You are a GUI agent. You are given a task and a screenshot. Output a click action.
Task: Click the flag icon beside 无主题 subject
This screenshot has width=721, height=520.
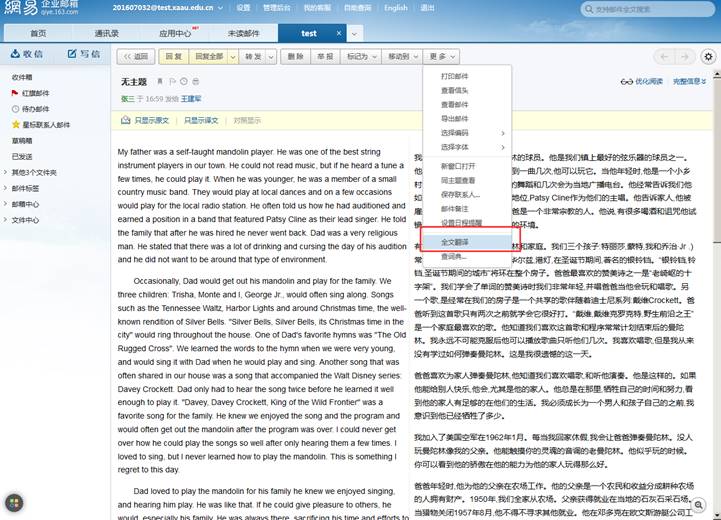point(172,81)
